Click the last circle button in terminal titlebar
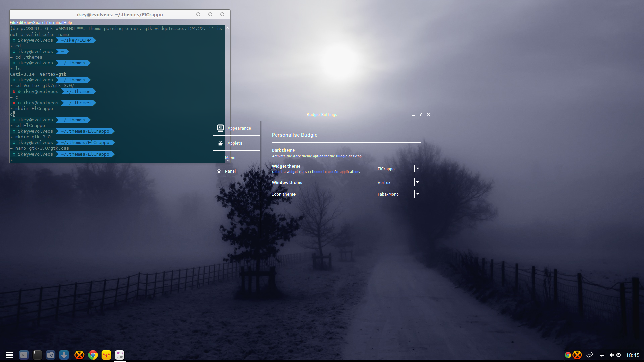 pos(222,14)
